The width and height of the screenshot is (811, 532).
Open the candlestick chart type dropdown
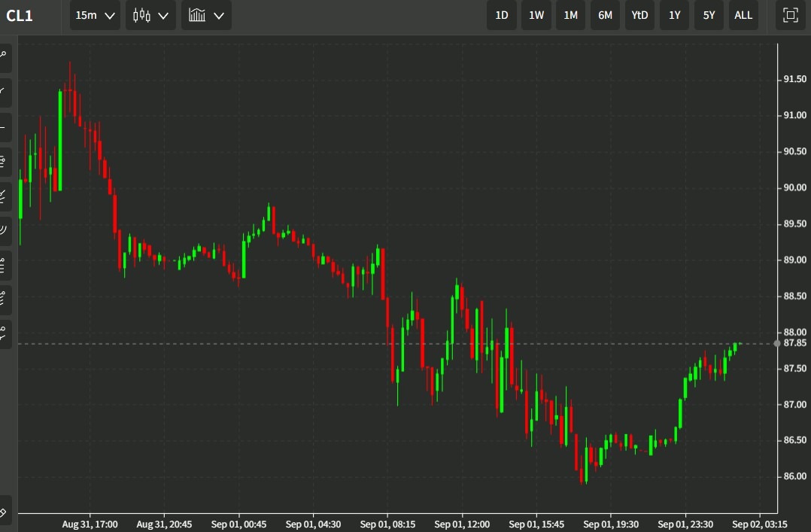click(150, 16)
